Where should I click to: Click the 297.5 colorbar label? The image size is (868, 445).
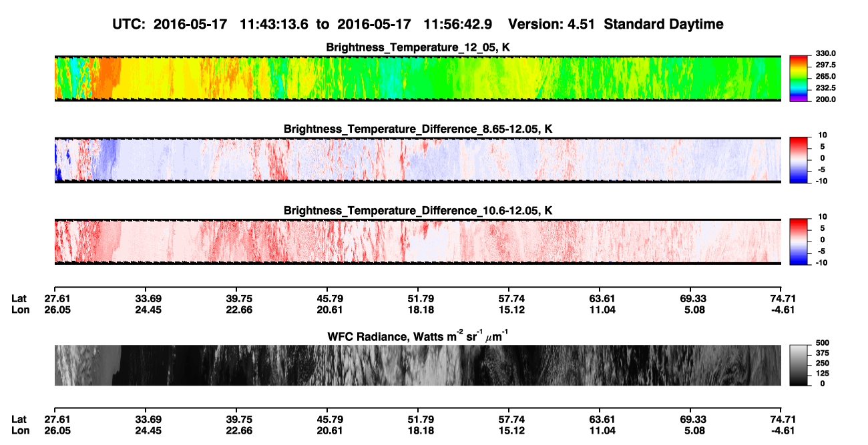[x=825, y=65]
